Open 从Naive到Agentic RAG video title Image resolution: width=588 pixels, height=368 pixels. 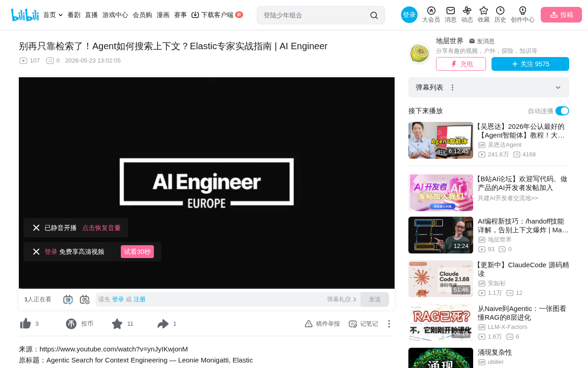[x=523, y=313]
